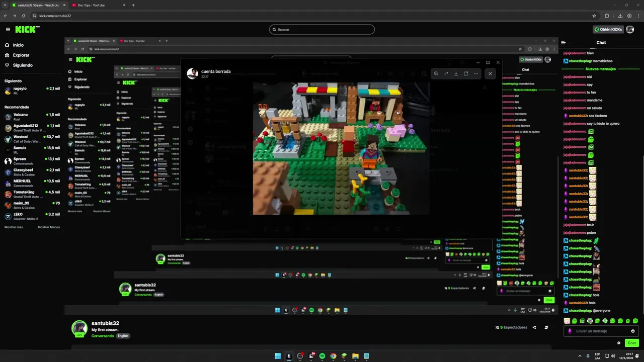Open File Explorer from the taskbar
This screenshot has height=362, width=644.
[355, 356]
